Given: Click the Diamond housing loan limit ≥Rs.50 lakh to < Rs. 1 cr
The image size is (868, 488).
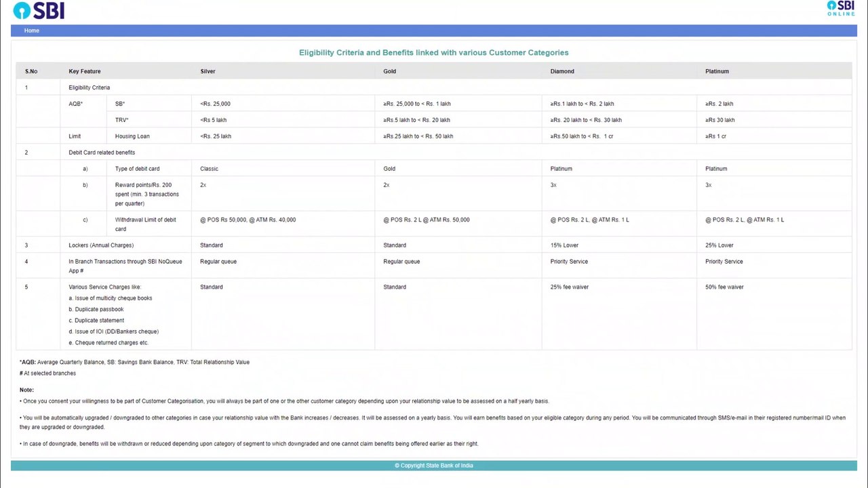Looking at the screenshot, I should coord(582,136).
